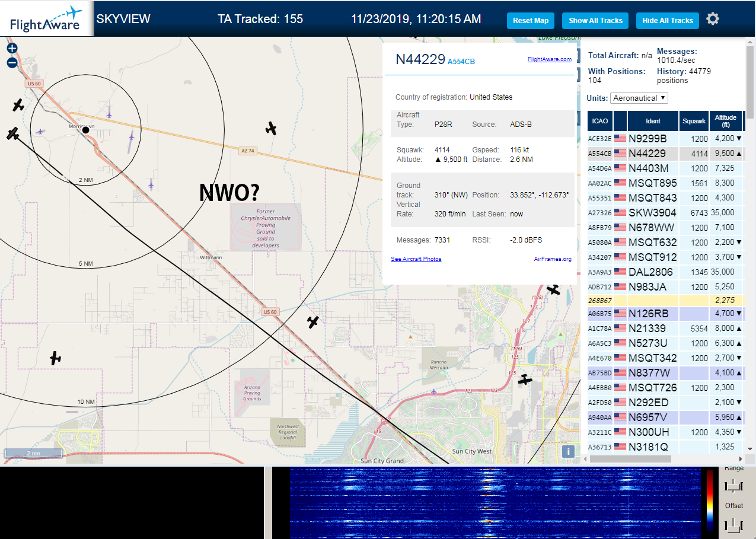Click the TA Tracked: 155 text
The width and height of the screenshot is (756, 539).
(260, 19)
